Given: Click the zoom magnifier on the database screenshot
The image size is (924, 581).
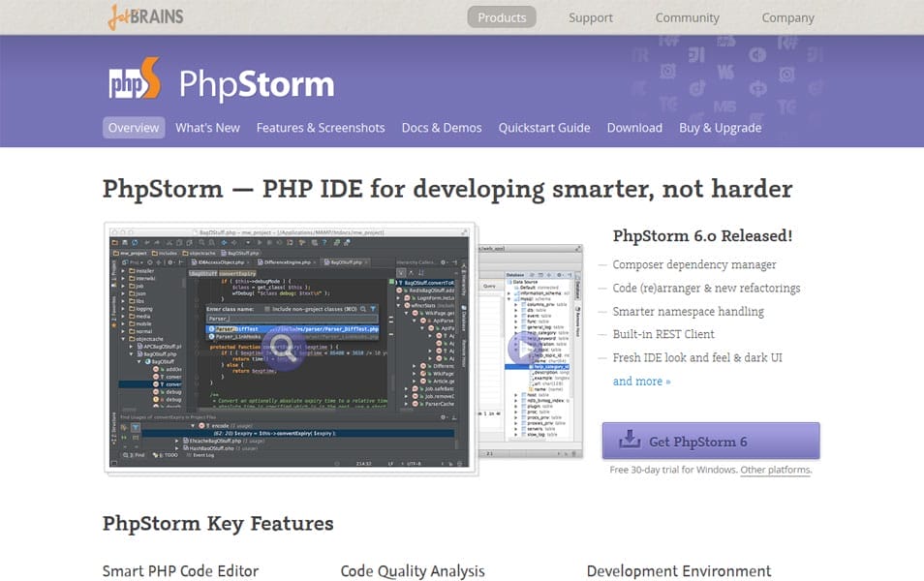Looking at the screenshot, I should point(521,348).
